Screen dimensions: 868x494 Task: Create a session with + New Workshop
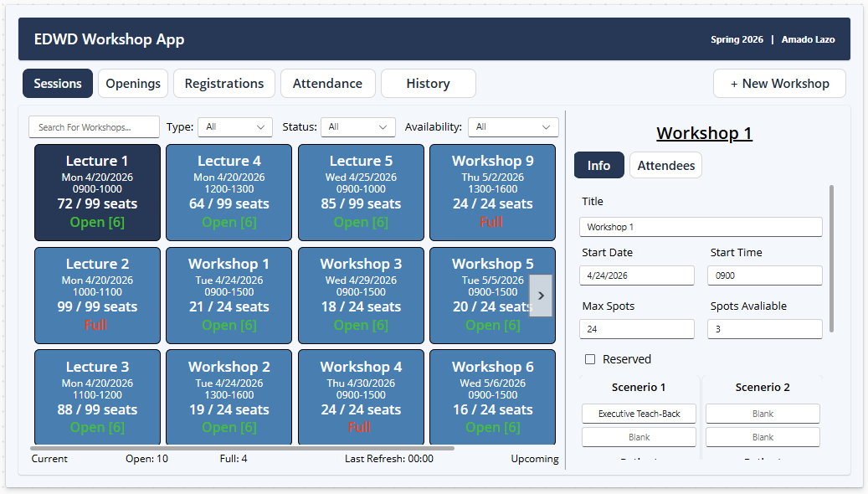coord(778,83)
